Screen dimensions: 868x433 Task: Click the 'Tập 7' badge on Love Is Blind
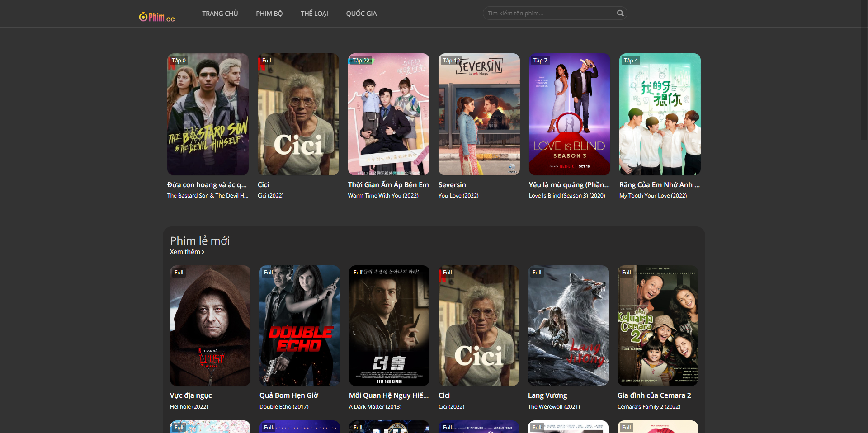[x=540, y=61]
